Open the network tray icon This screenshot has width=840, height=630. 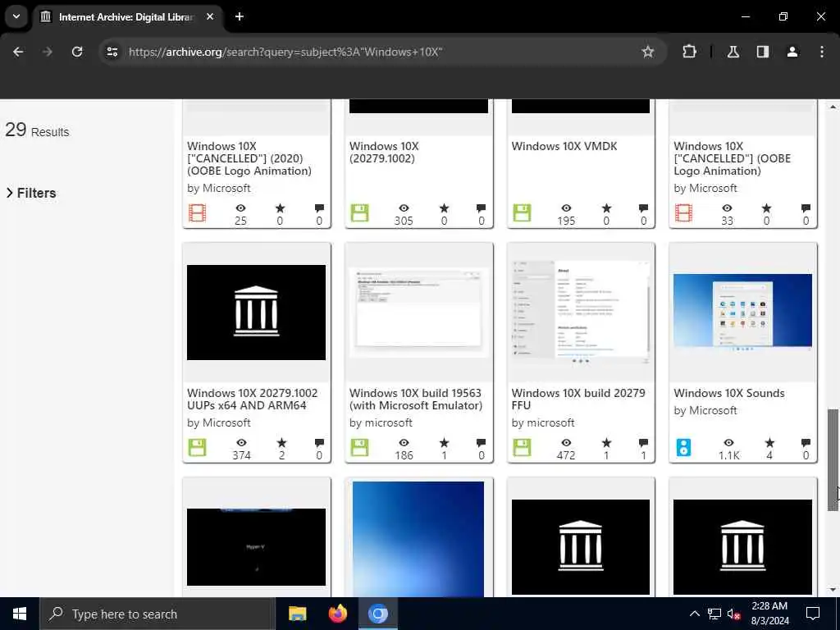tap(714, 614)
